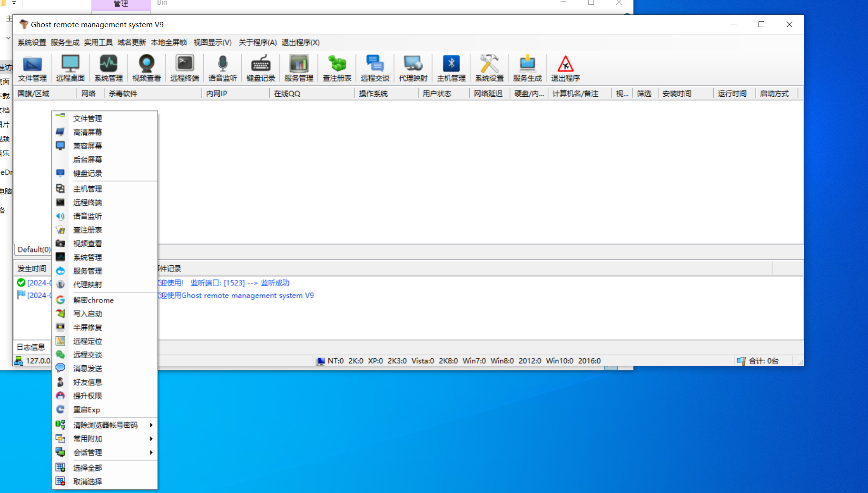Image resolution: width=868 pixels, height=493 pixels.
Task: Sort by 网络延迟 column header
Action: coord(490,93)
